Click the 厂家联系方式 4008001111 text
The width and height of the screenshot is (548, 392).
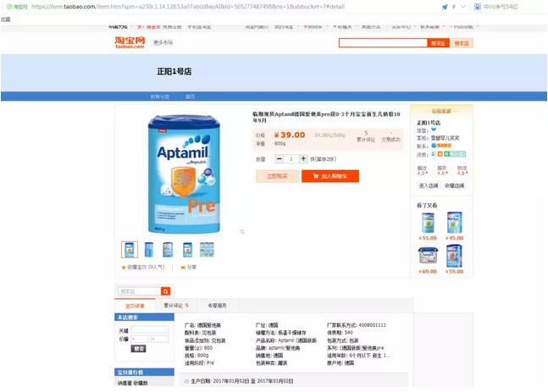click(357, 325)
